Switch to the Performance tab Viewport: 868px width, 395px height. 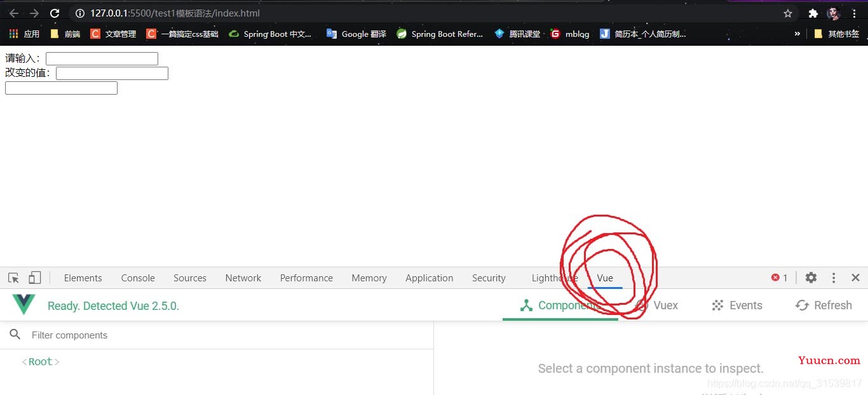tap(306, 278)
